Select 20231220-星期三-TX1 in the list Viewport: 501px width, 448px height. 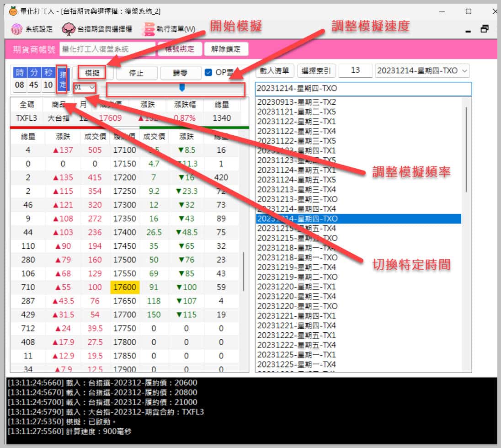[296, 287]
